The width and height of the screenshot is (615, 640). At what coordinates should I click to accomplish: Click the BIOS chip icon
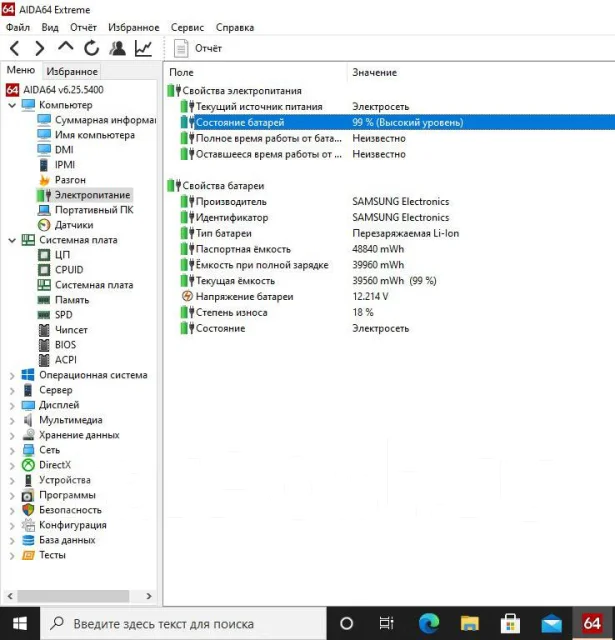point(44,345)
